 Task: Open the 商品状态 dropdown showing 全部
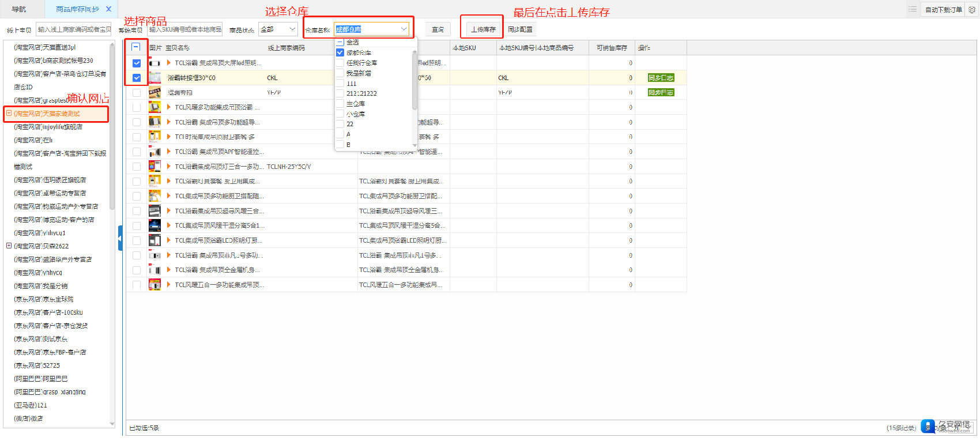[278, 29]
